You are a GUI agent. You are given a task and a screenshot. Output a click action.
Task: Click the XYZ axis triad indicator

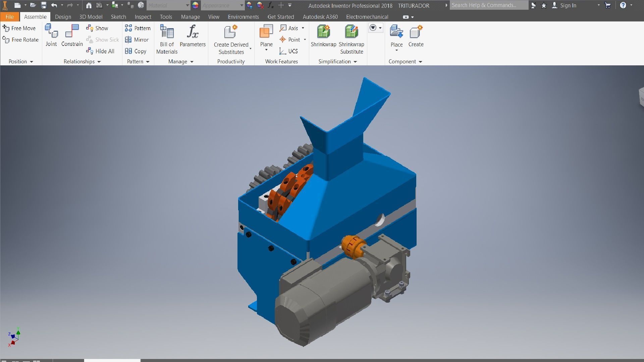click(14, 337)
